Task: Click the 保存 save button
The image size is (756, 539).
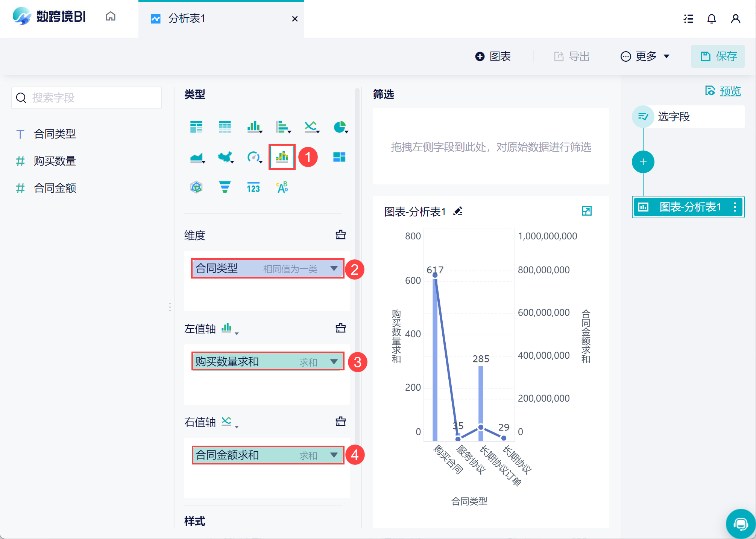Action: (x=718, y=56)
